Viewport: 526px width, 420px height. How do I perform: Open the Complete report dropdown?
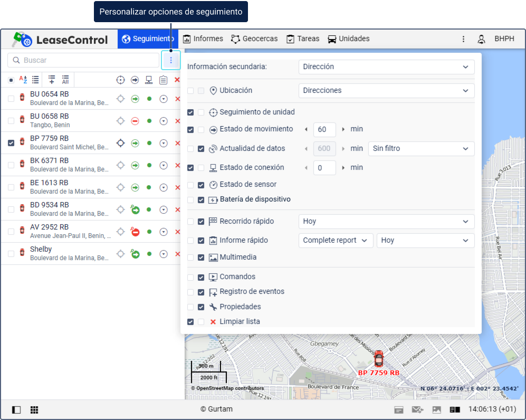click(x=336, y=241)
